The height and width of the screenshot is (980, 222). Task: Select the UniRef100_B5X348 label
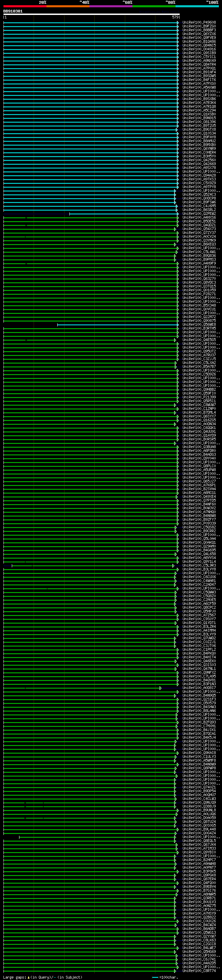tap(199, 306)
